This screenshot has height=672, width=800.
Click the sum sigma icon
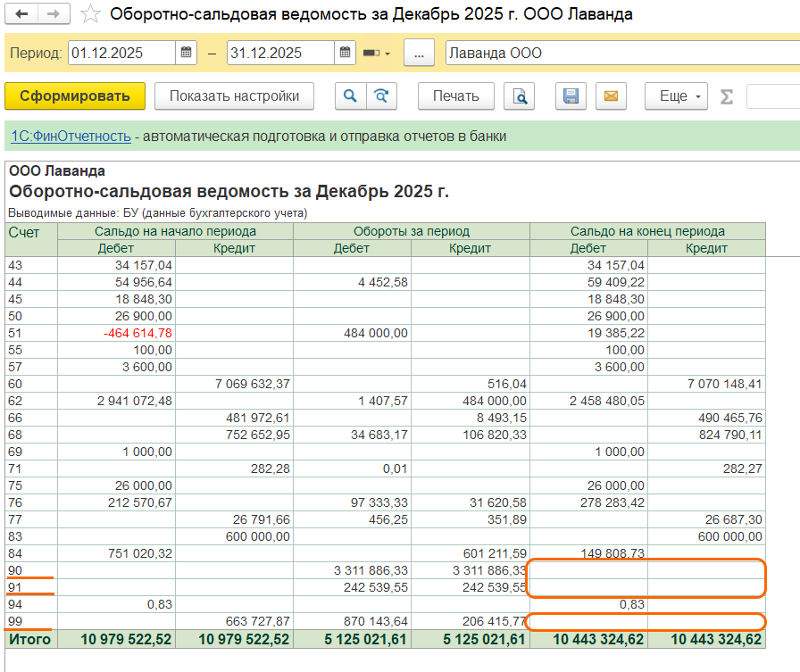pyautogui.click(x=727, y=96)
